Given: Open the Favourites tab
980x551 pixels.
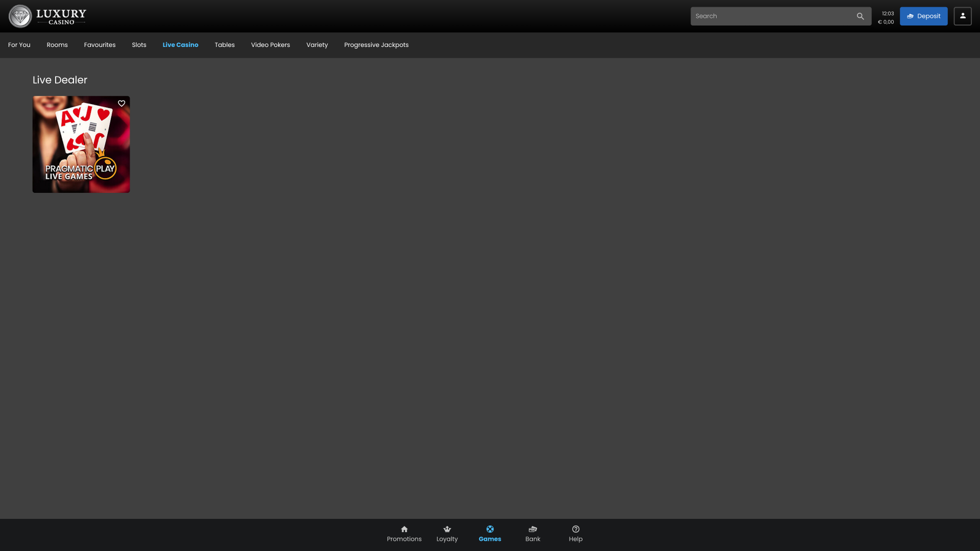Looking at the screenshot, I should [100, 45].
